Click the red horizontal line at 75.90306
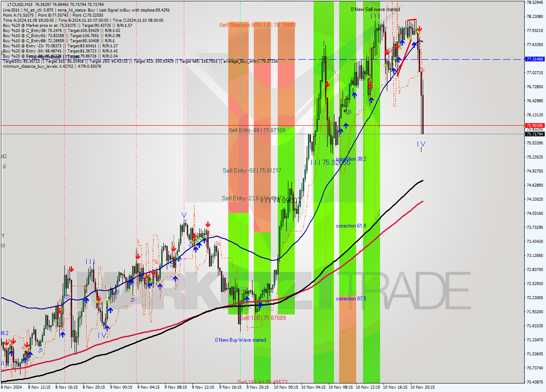 (x=262, y=125)
